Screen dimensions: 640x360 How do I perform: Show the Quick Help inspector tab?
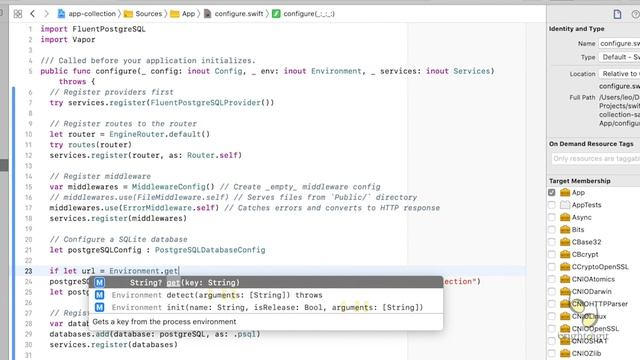[x=636, y=14]
